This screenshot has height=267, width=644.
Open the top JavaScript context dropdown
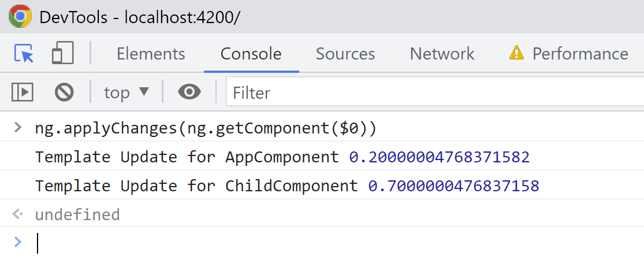(x=126, y=92)
